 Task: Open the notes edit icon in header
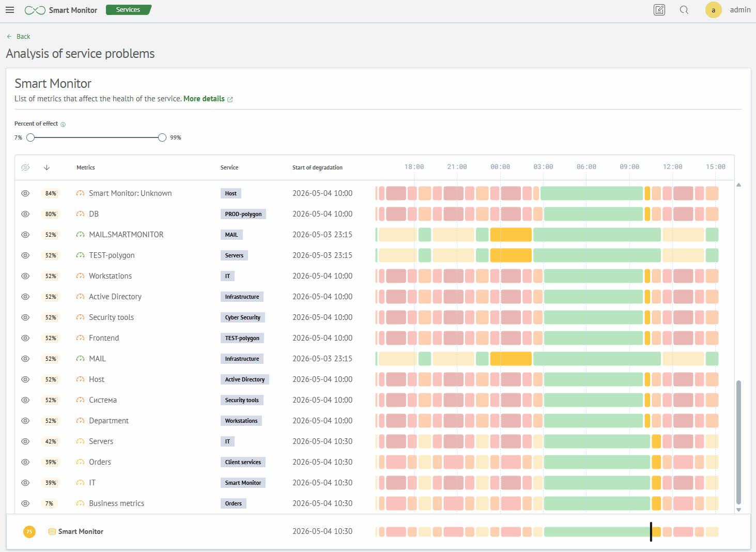[659, 10]
